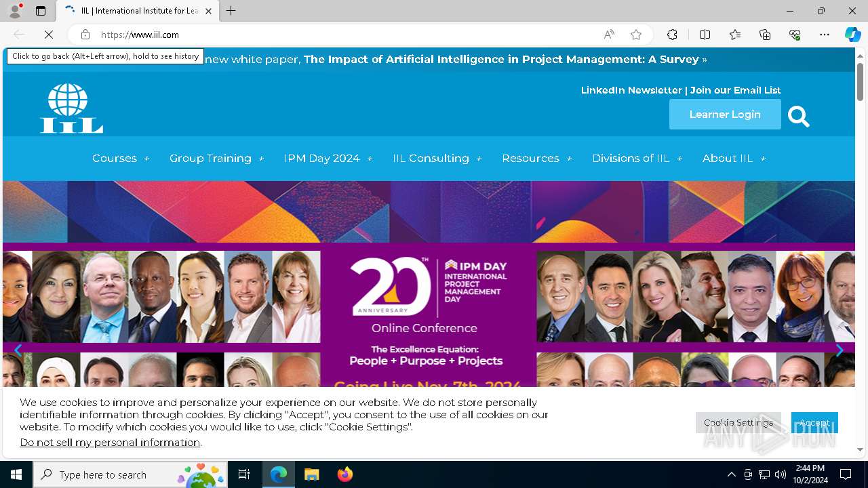This screenshot has width=868, height=488.
Task: Expand About IIL plus sign
Action: [763, 159]
